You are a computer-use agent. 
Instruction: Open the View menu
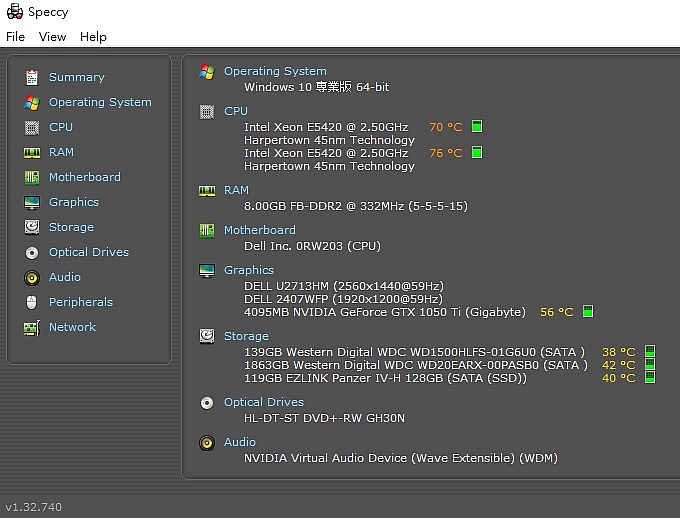coord(52,37)
